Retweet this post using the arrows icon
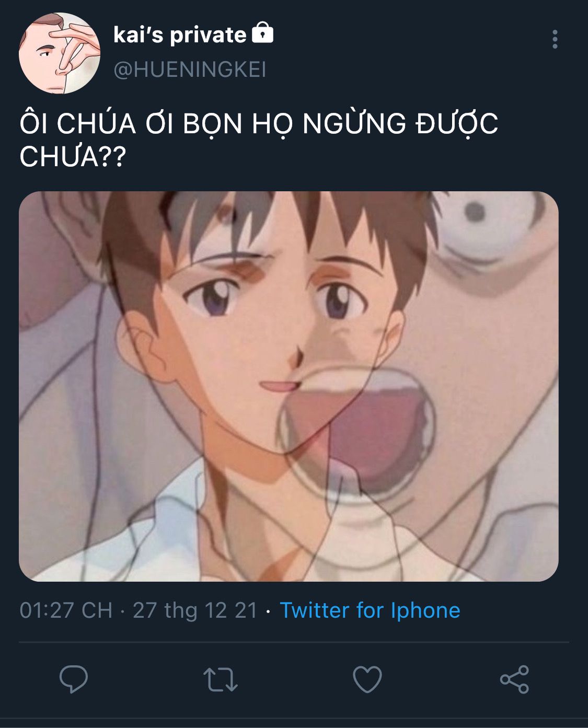 221,679
